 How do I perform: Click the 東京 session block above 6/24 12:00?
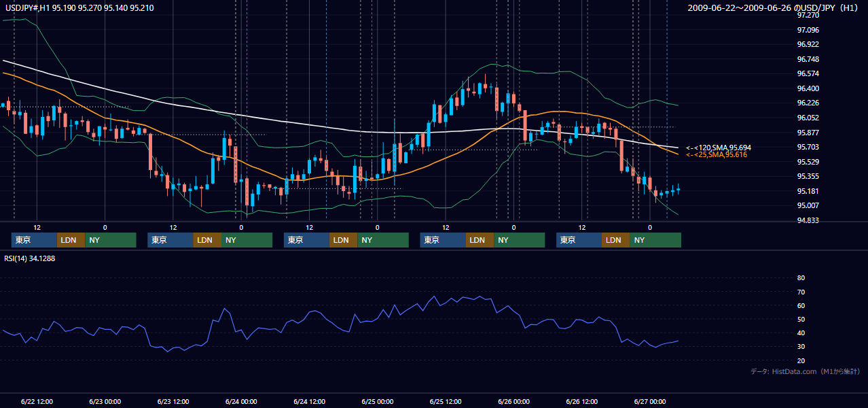[x=307, y=240]
